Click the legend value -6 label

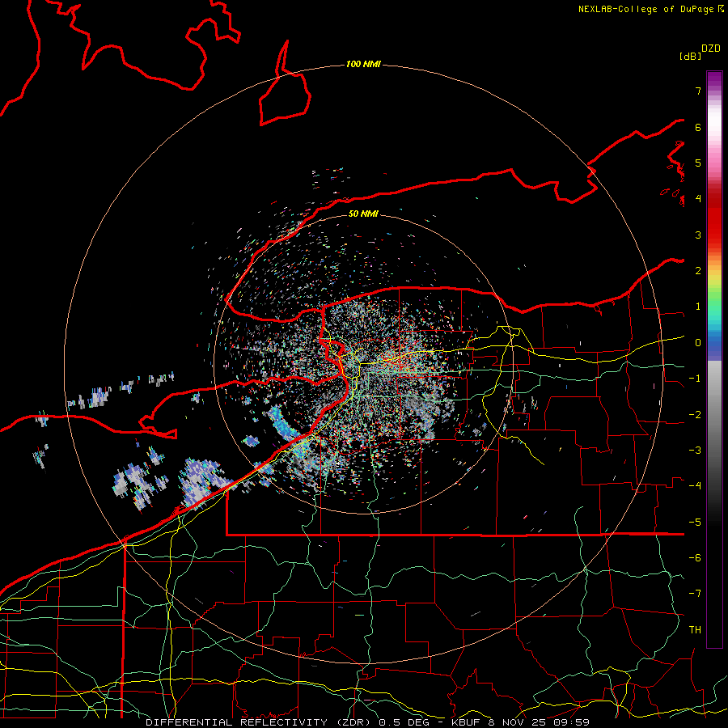tap(695, 558)
